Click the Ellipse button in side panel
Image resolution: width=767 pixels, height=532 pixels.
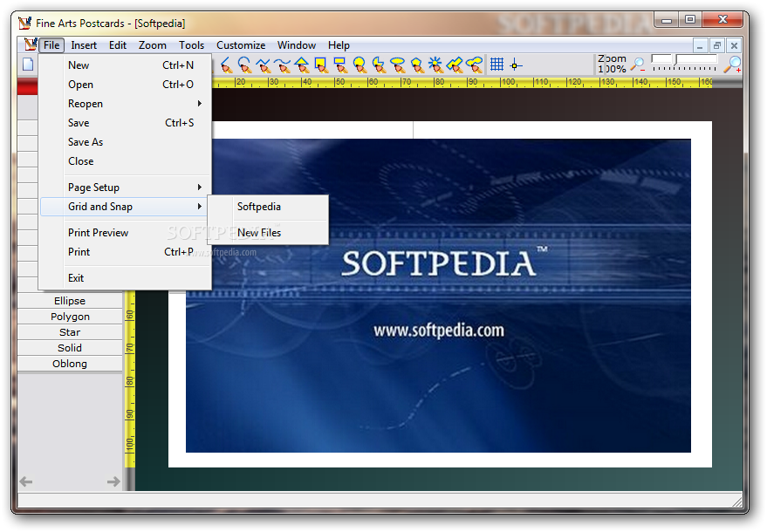(x=70, y=301)
